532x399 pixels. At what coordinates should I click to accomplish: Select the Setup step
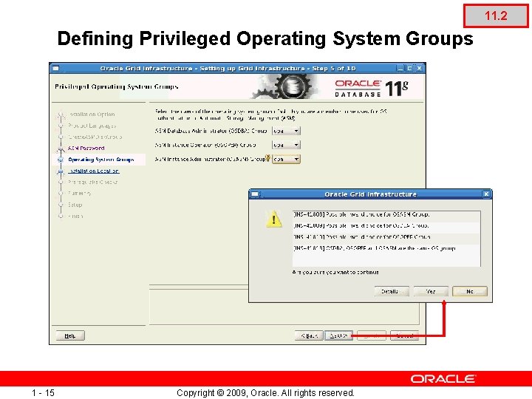pyautogui.click(x=75, y=205)
